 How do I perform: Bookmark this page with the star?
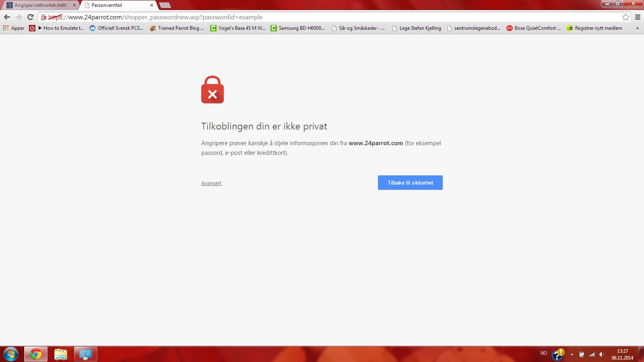(625, 17)
